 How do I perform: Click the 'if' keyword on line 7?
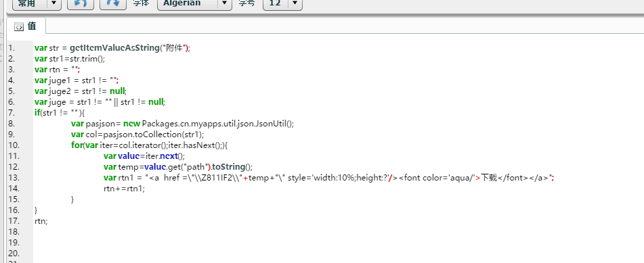[x=37, y=113]
